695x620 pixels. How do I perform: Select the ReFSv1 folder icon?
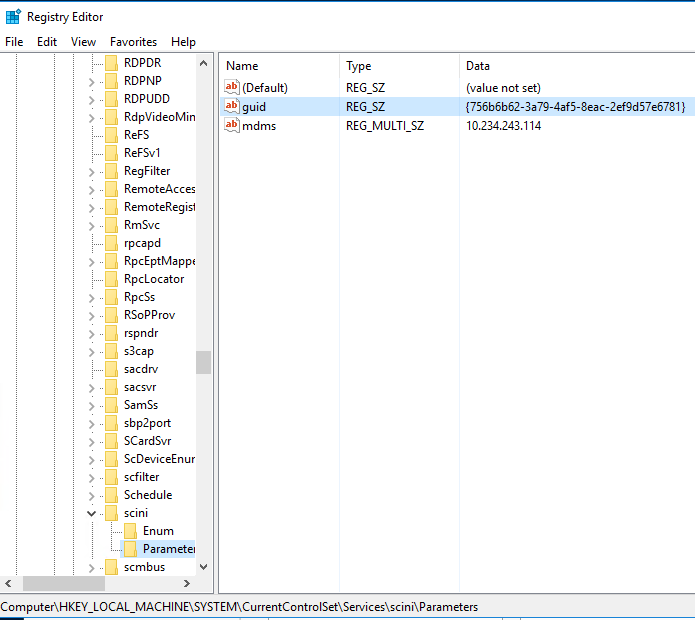click(x=112, y=153)
